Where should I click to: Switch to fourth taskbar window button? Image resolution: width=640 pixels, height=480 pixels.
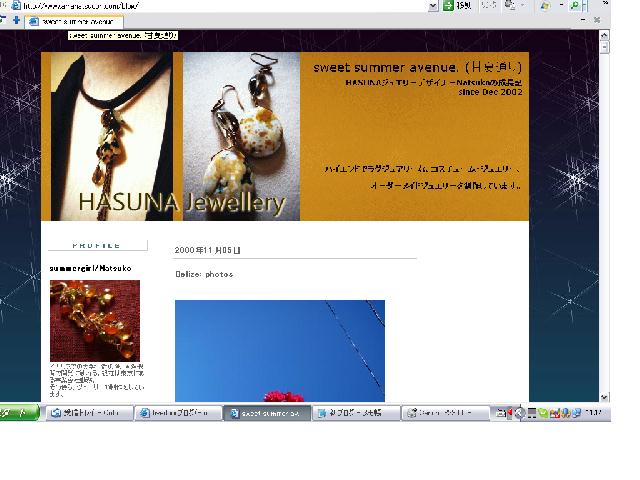tap(356, 413)
